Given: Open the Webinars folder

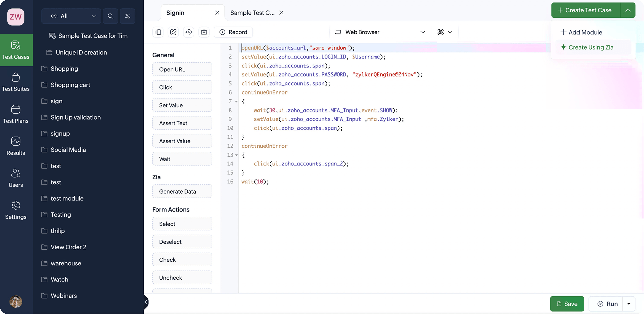Looking at the screenshot, I should (59, 296).
